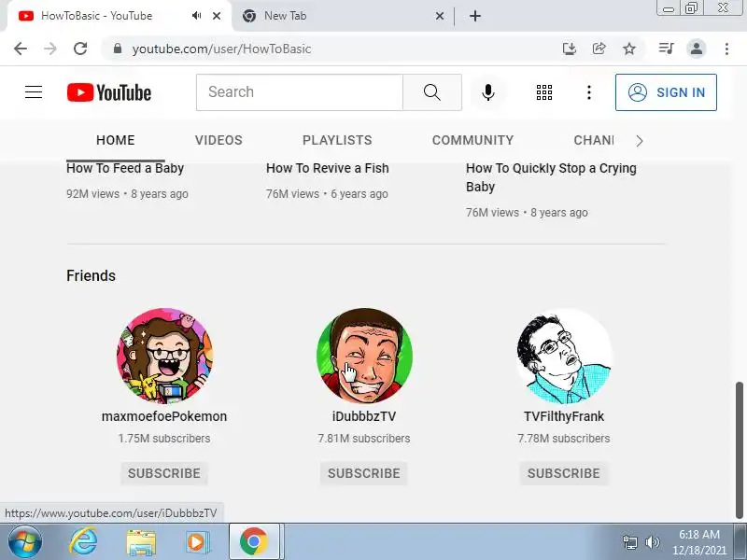
Task: Click the address bar URL youtube.com/user/HowToBasic
Action: [221, 49]
